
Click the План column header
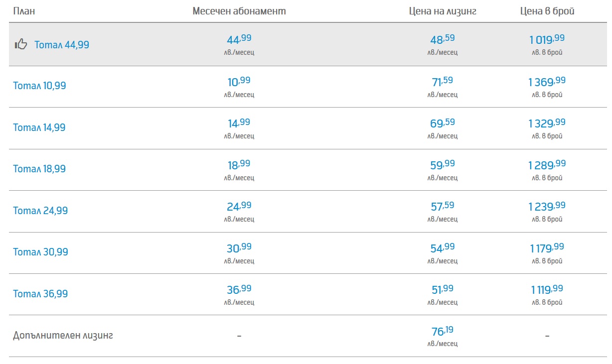pyautogui.click(x=24, y=11)
